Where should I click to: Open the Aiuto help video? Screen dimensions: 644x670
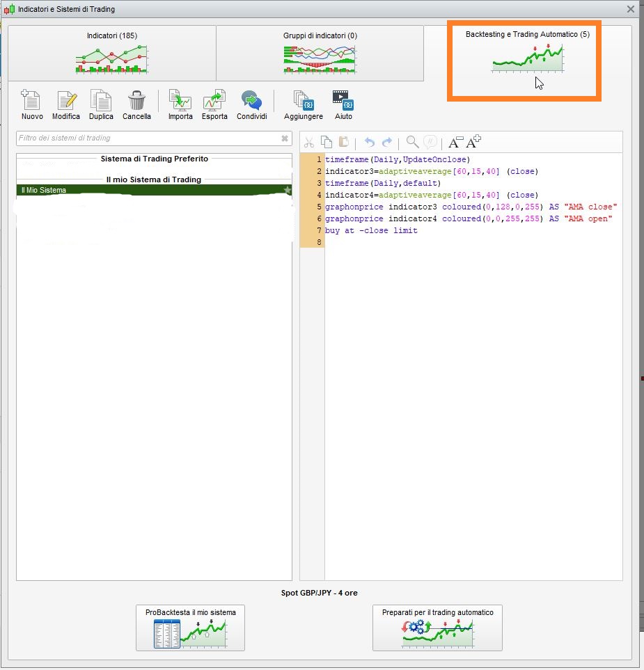(x=343, y=104)
